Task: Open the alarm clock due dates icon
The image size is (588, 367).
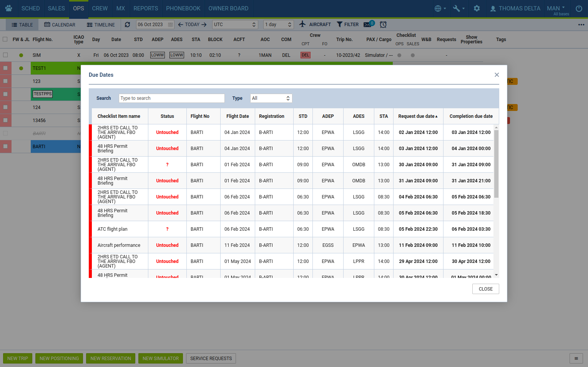Action: pos(383,25)
